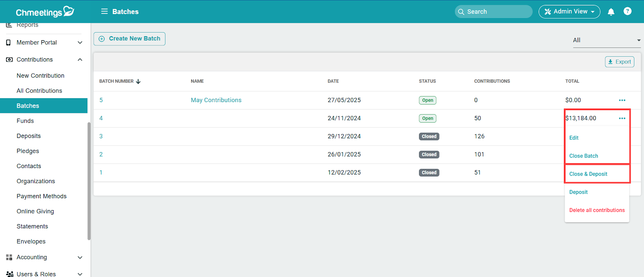Screen dimensions: 644x277
Task: Select Close Batch in the menu
Action: click(583, 156)
